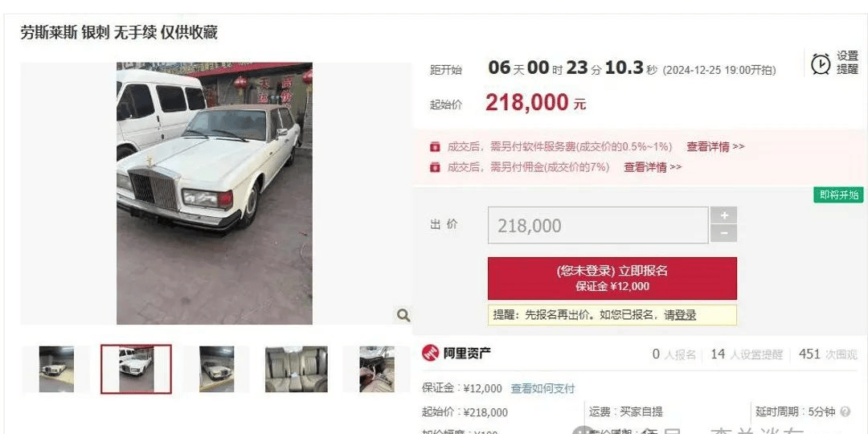Click the main Rolls-Royce photo
The width and height of the screenshot is (868, 434).
click(215, 193)
